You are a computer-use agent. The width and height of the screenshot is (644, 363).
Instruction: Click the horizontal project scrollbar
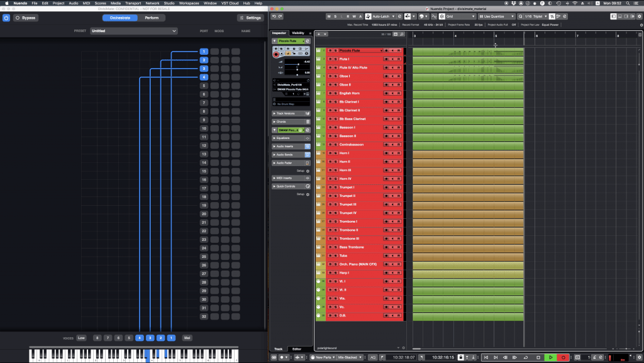click(x=509, y=349)
